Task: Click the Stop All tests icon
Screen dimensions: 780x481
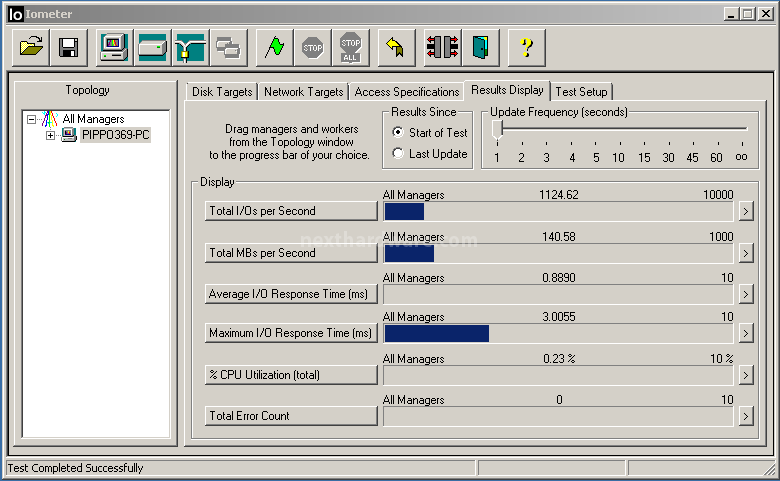Action: click(x=350, y=48)
